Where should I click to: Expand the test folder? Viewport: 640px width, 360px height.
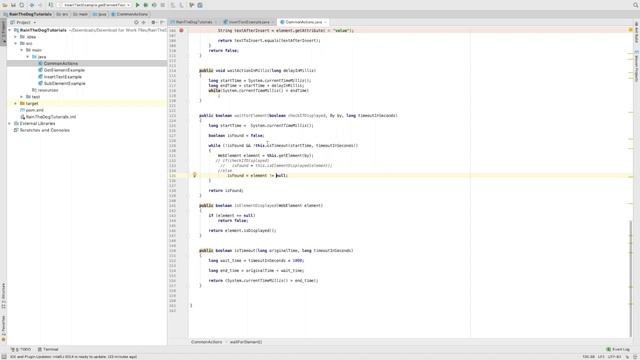22,97
